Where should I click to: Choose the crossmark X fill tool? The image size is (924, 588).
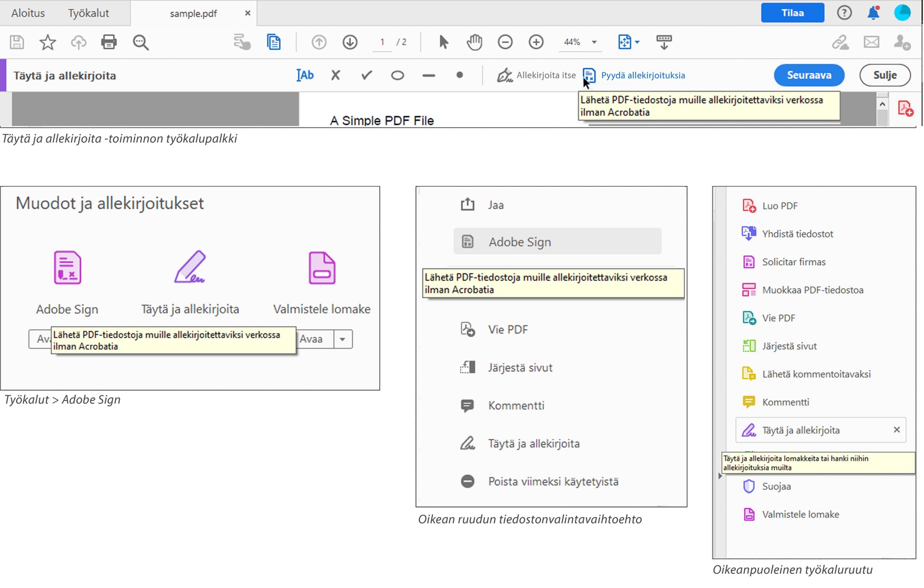pyautogui.click(x=335, y=75)
